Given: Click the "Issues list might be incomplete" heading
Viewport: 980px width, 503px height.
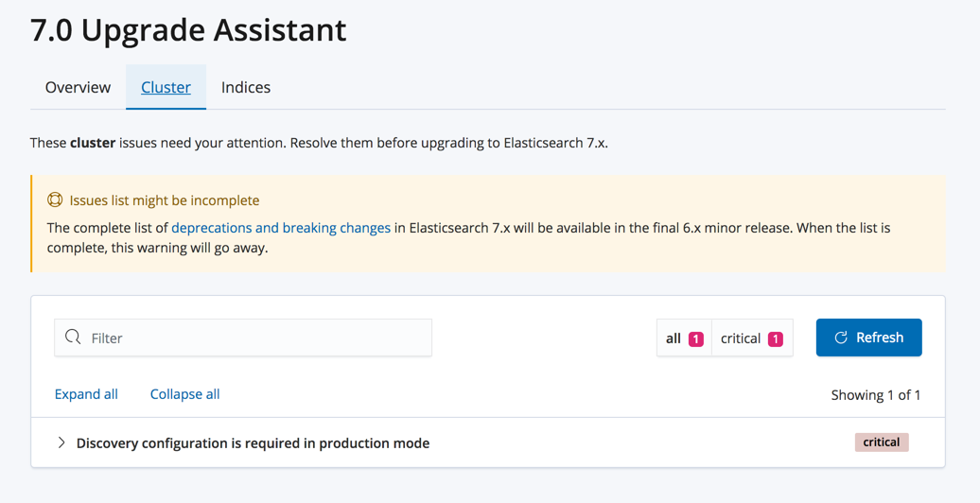Looking at the screenshot, I should (165, 200).
